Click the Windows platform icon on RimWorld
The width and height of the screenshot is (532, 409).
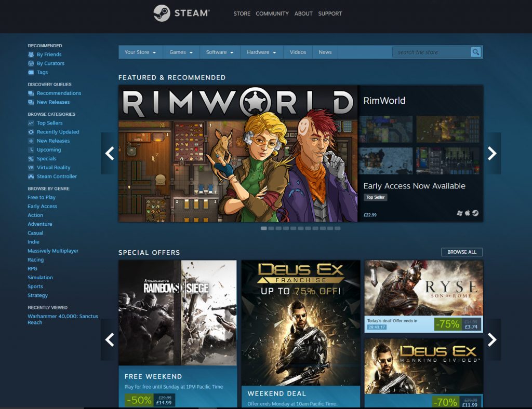coord(460,213)
